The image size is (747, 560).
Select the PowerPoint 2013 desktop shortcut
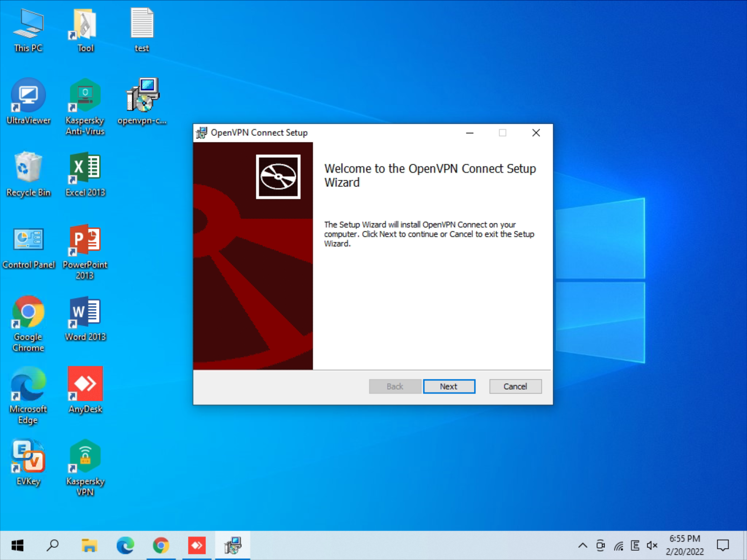tap(85, 240)
